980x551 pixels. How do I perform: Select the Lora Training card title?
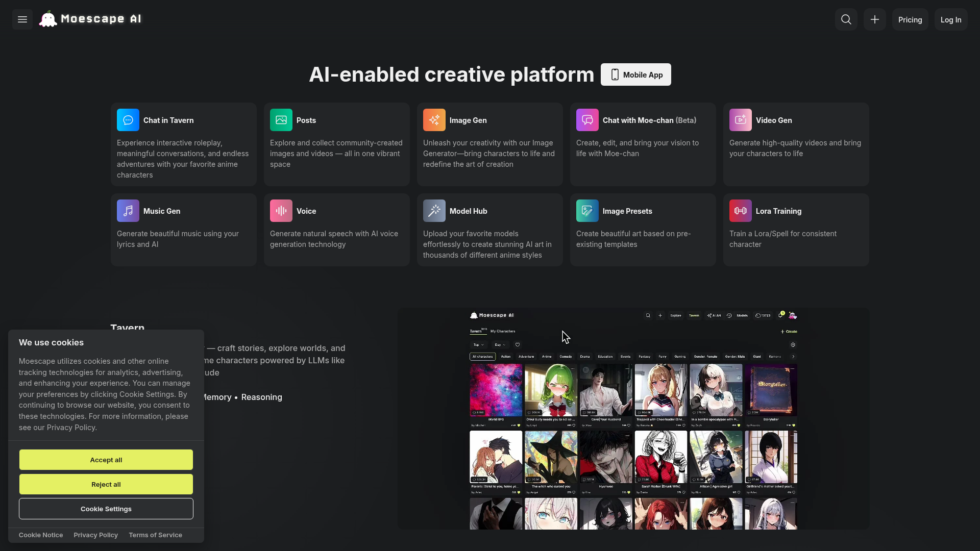click(x=778, y=211)
